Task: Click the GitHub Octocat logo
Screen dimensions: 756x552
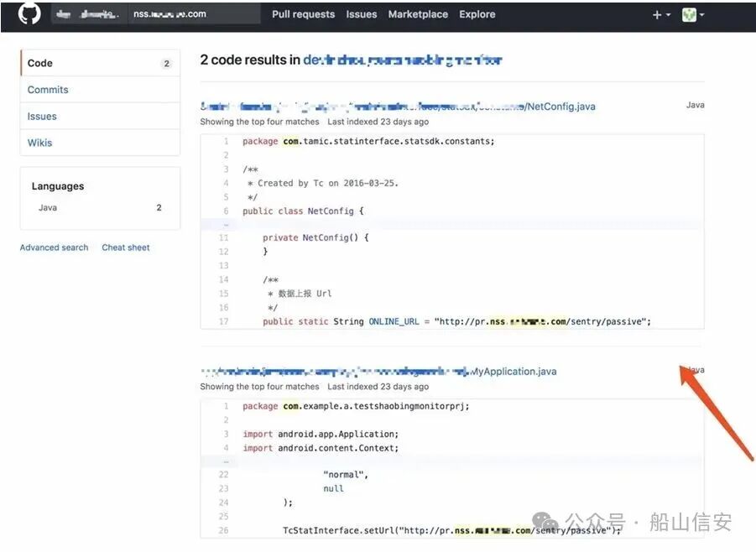Action: (28, 14)
